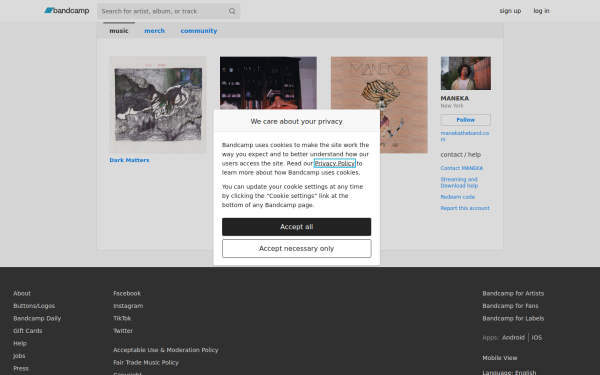This screenshot has height=375, width=600.
Task: Click the Redeem code link
Action: coord(458,197)
